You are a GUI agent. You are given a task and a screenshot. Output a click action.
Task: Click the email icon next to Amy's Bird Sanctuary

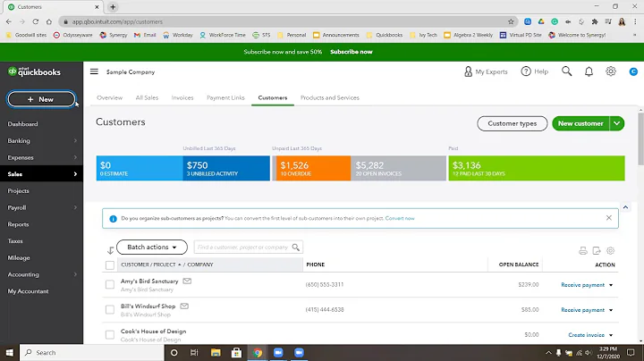tap(187, 281)
